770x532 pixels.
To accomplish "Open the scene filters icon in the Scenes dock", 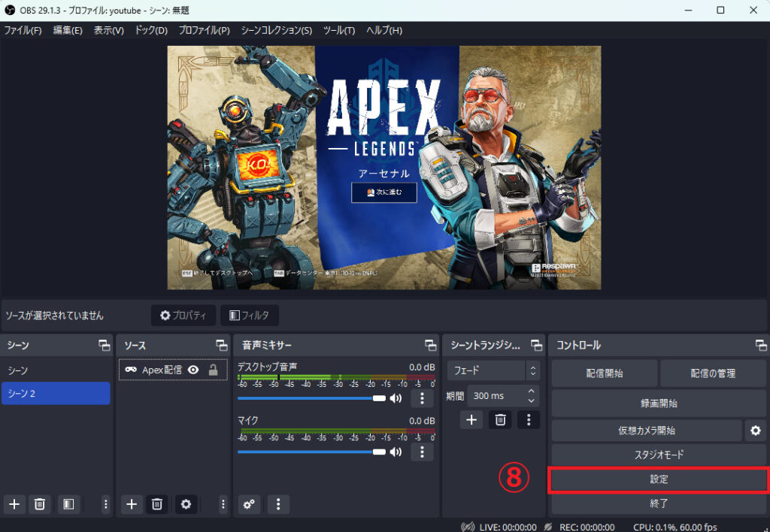I will (x=68, y=504).
